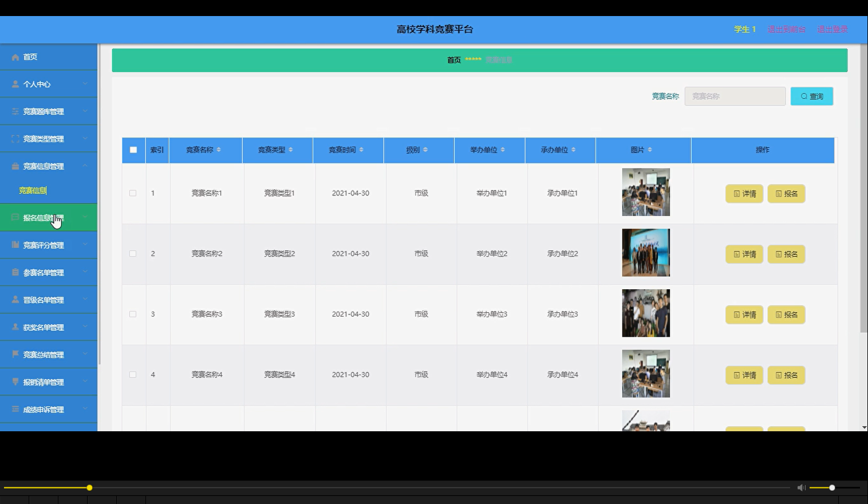868x504 pixels.
Task: Click the 竞赛类型1 table cell
Action: tap(279, 194)
